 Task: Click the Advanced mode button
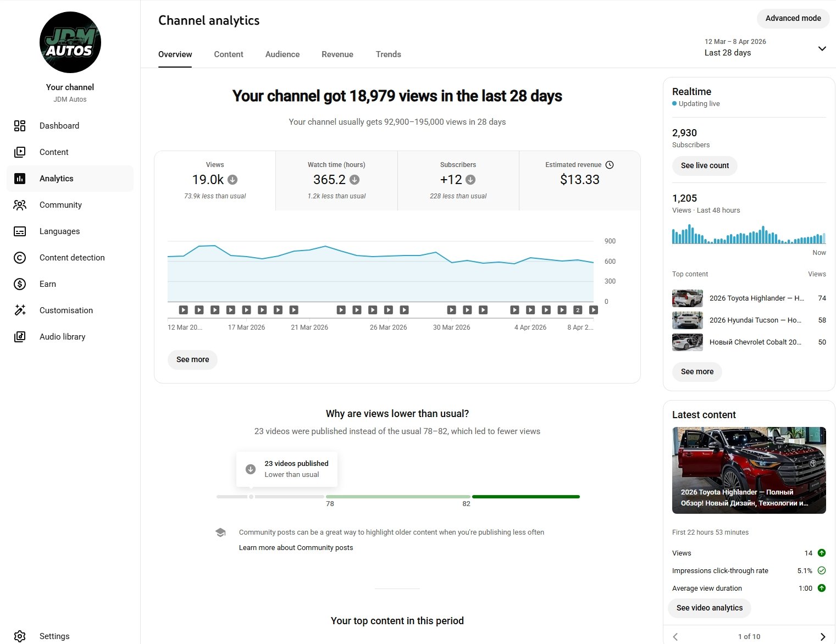793,18
